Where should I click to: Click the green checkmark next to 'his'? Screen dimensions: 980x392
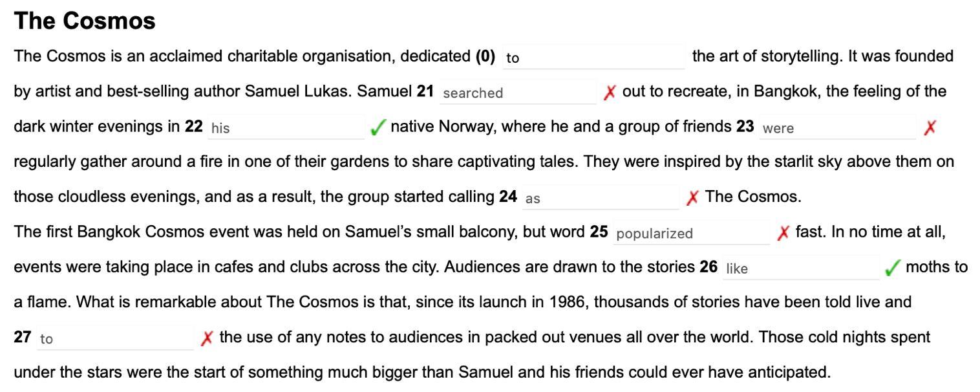[x=377, y=127]
